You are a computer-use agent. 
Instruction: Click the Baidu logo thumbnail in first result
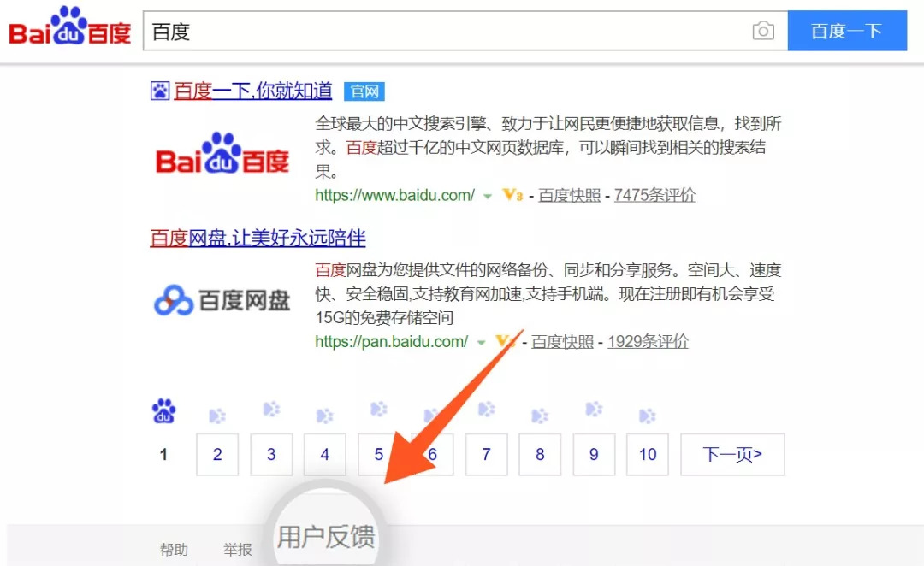pyautogui.click(x=222, y=154)
